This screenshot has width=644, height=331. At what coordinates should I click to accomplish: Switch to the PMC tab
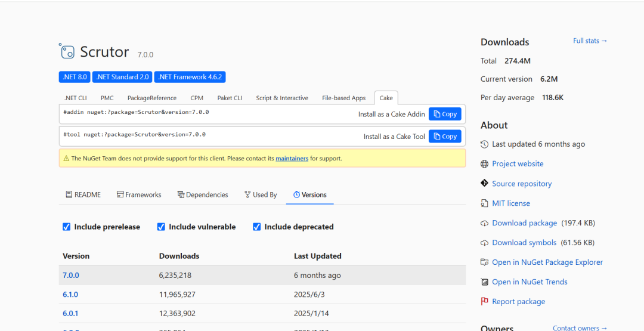click(107, 98)
